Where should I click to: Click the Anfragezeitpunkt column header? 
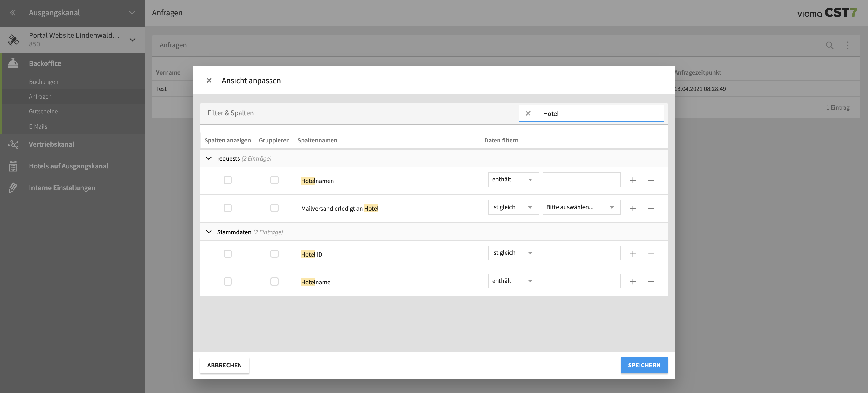(x=697, y=72)
